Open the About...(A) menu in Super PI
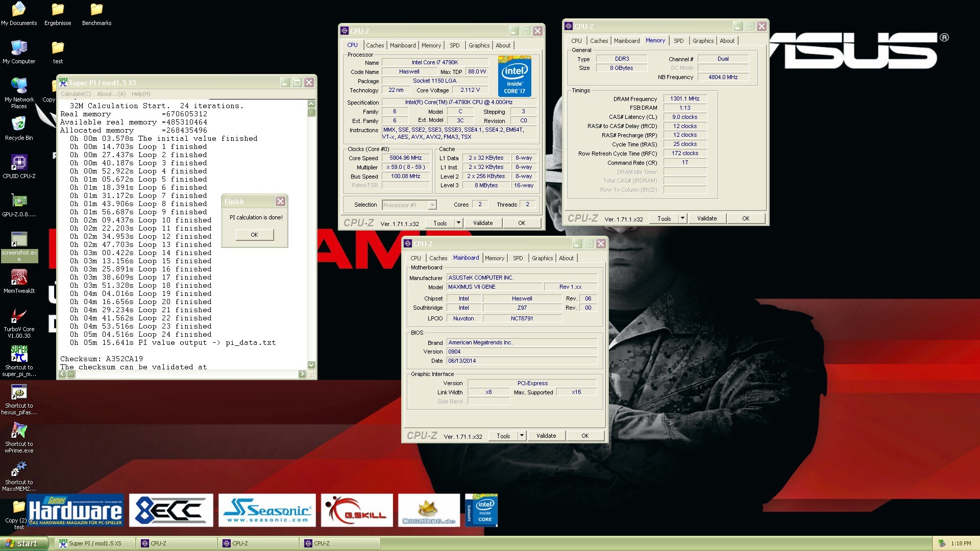The height and width of the screenshot is (551, 980). 111,94
